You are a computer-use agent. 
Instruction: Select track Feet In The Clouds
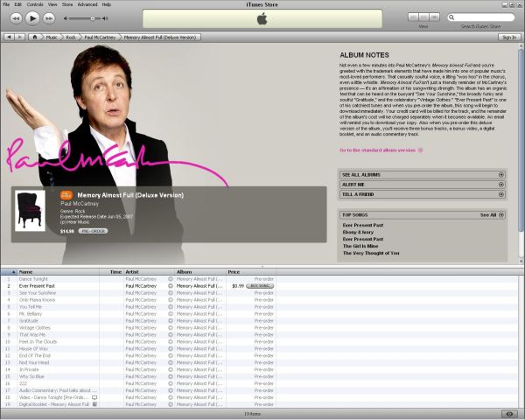[38, 341]
